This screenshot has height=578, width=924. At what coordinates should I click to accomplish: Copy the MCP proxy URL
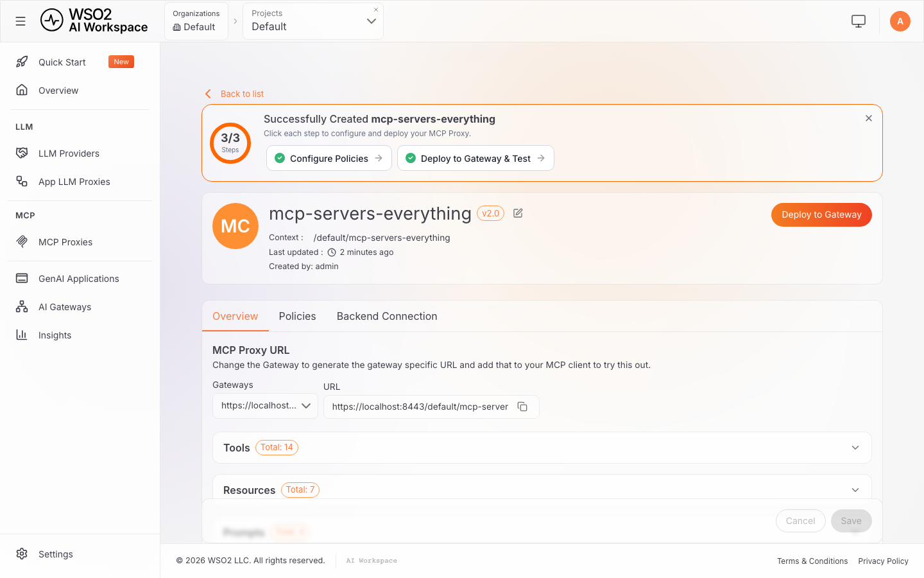click(522, 407)
